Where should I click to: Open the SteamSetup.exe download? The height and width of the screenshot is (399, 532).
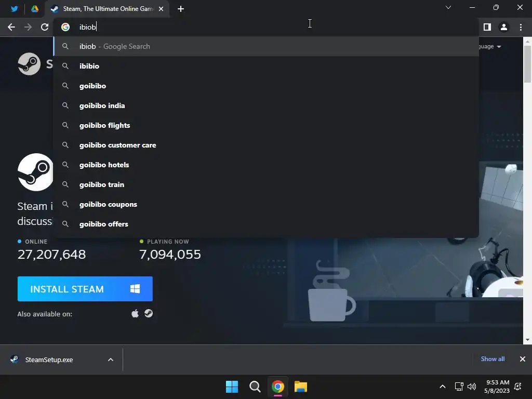pos(49,360)
